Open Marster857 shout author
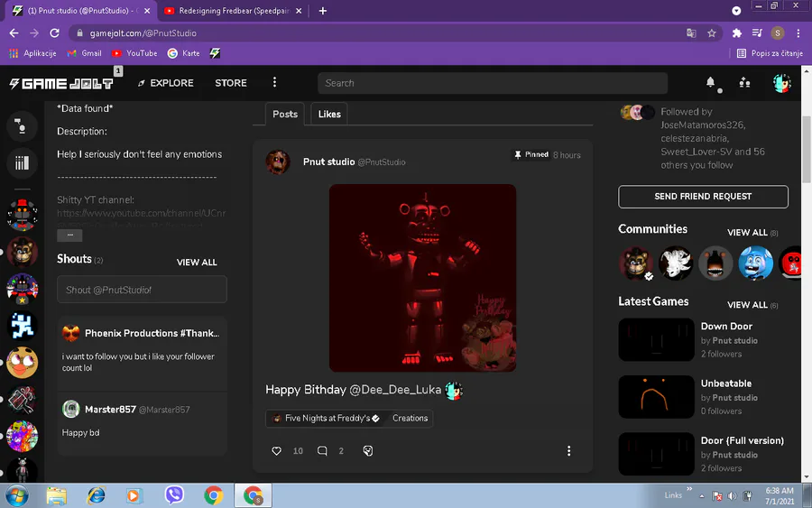 point(110,410)
